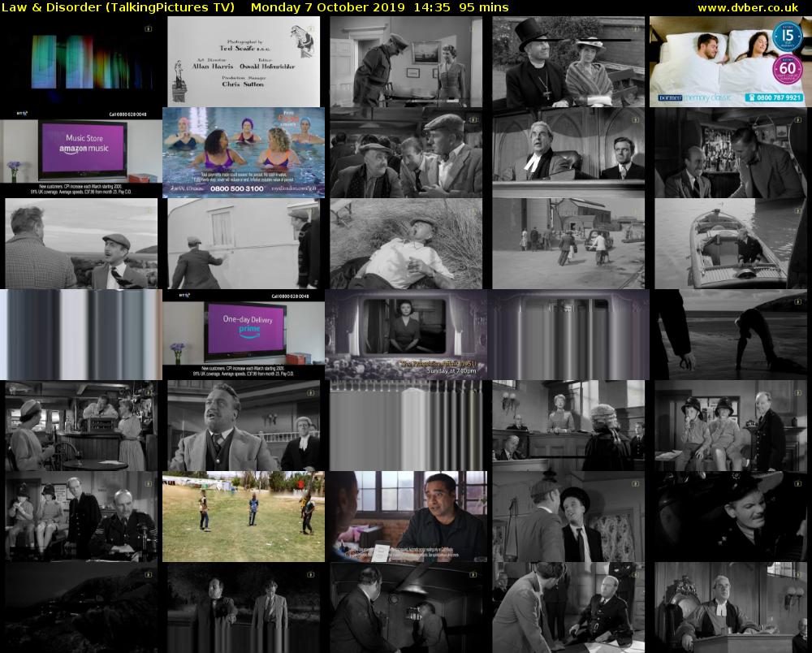Open the colour bars glitch thumbnail
This screenshot has height=653, width=812.
tap(81, 62)
